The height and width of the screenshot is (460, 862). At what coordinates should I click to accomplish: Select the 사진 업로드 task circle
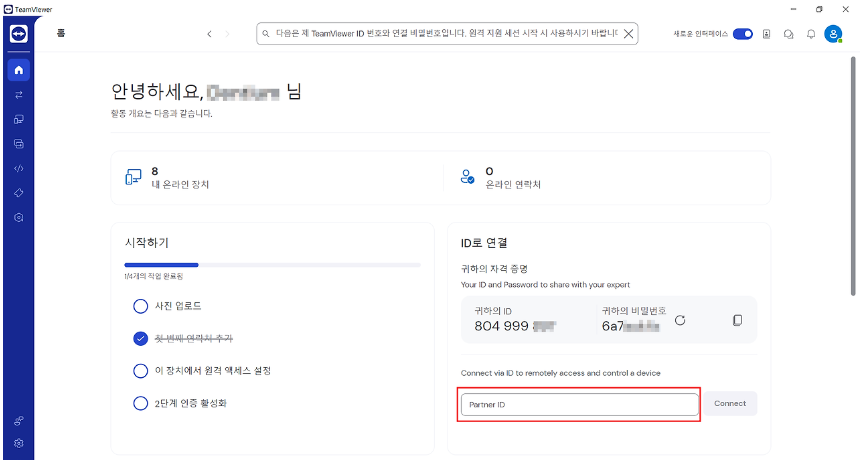(x=141, y=306)
